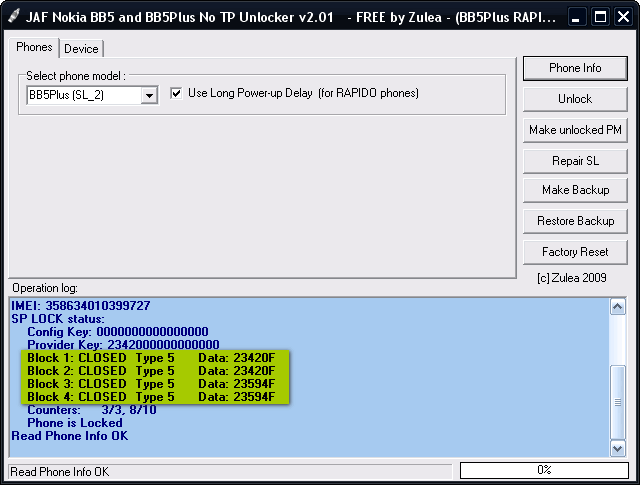The image size is (640, 485).
Task: Click the Phone is Locked log line
Action: pos(75,423)
